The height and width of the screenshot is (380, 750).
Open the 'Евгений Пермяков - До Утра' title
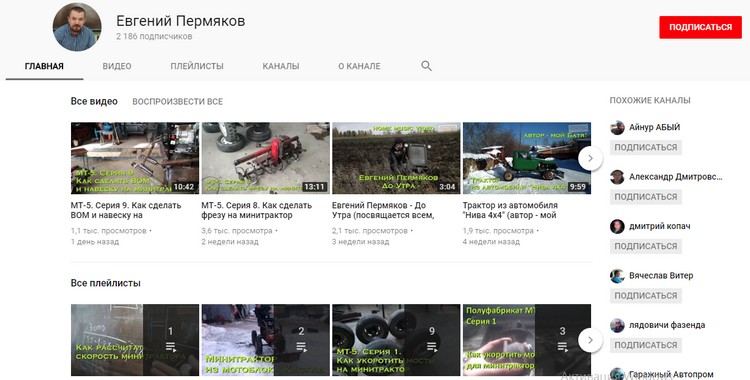[383, 210]
